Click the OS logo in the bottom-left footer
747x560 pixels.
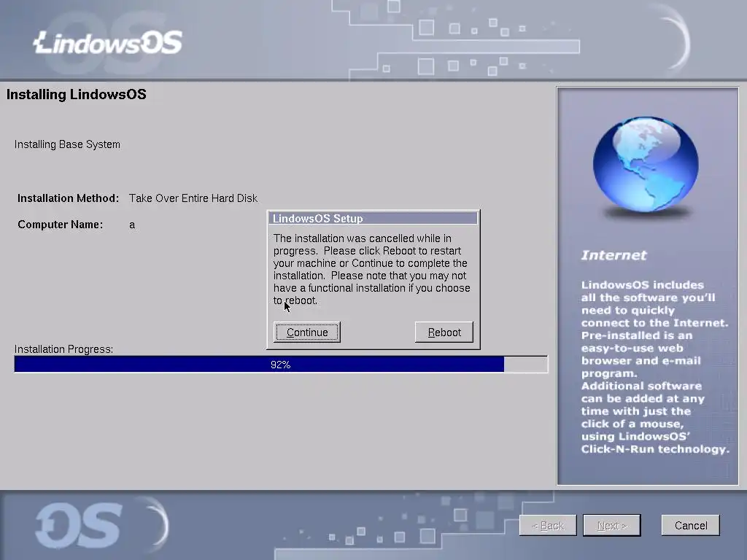[79, 525]
